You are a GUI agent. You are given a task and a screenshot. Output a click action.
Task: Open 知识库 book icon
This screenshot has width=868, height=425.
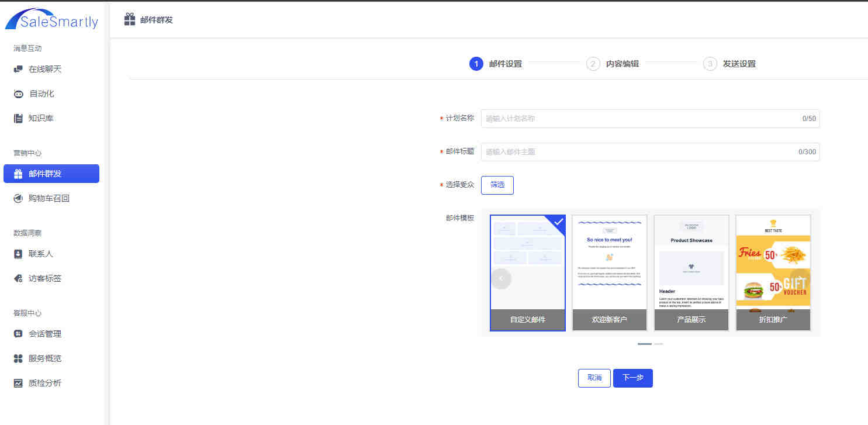point(18,118)
